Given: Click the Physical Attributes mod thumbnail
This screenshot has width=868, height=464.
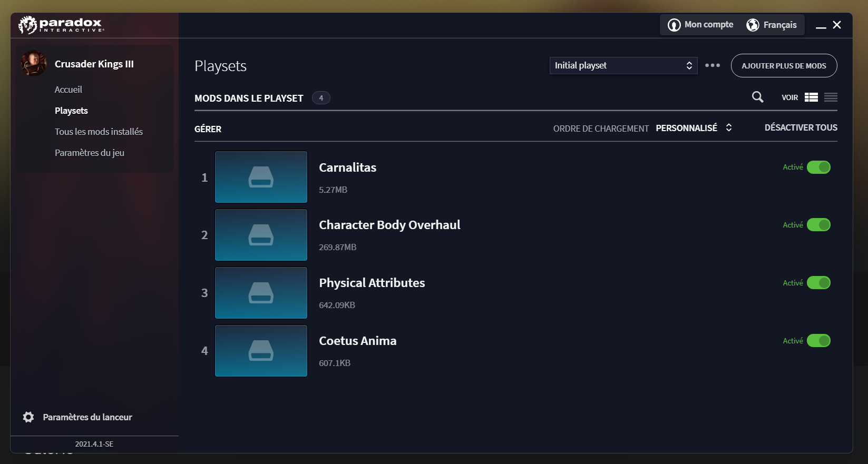Looking at the screenshot, I should click(261, 293).
